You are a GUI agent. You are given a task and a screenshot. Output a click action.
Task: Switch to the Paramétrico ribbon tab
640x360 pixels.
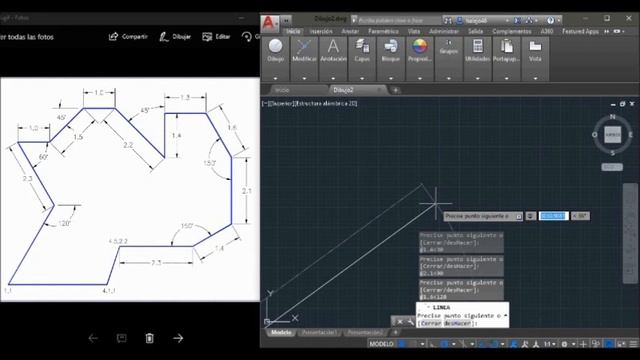click(x=383, y=31)
